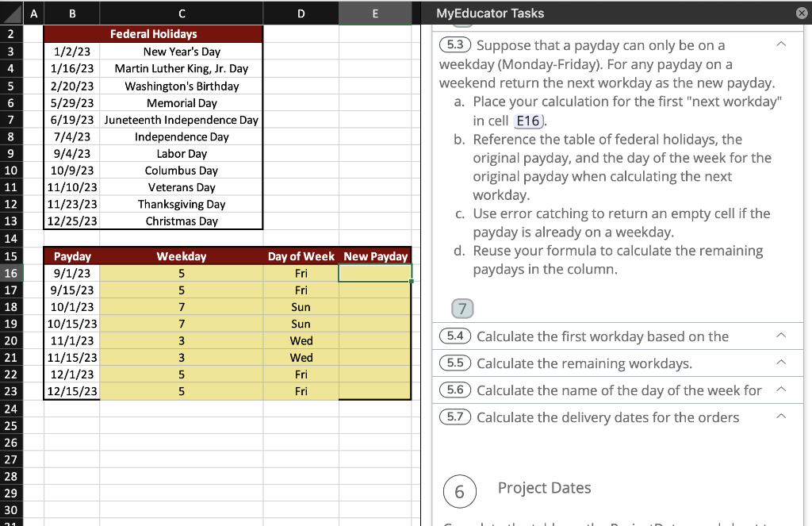This screenshot has width=812, height=526.
Task: Select row 16 header
Action: [13, 273]
